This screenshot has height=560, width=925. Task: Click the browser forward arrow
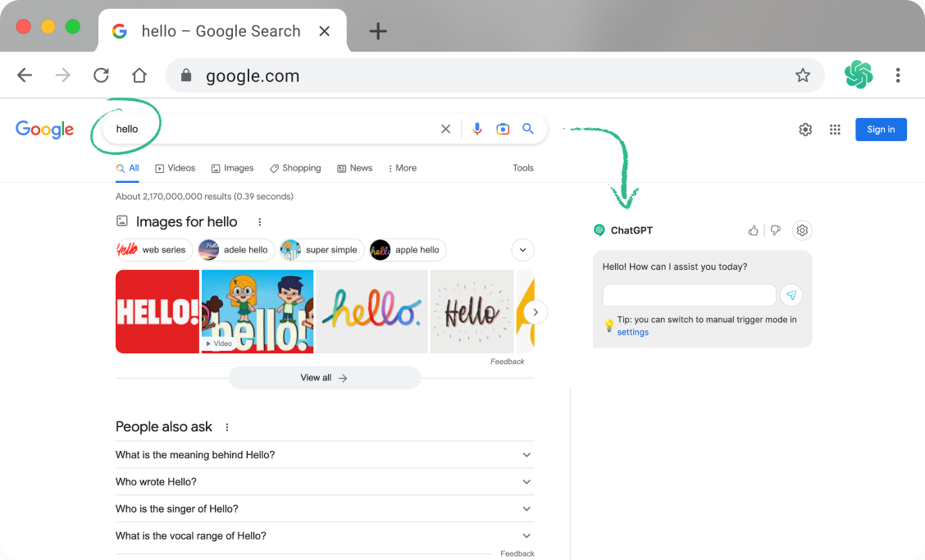(62, 75)
